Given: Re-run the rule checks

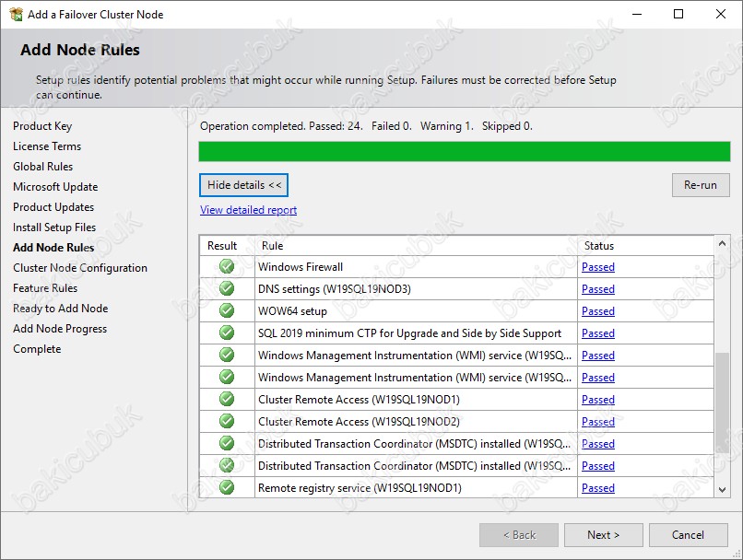Looking at the screenshot, I should coord(701,185).
